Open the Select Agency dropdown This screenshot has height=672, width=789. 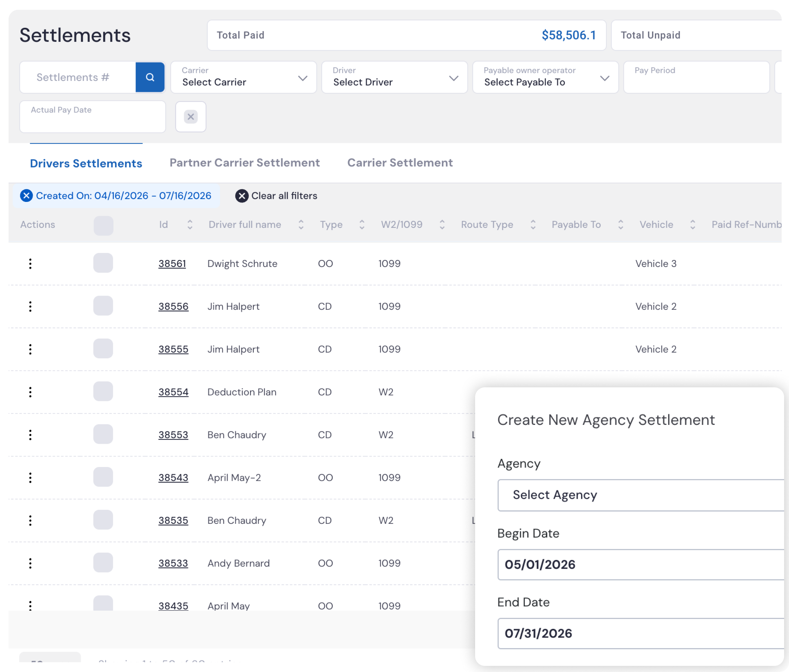641,495
